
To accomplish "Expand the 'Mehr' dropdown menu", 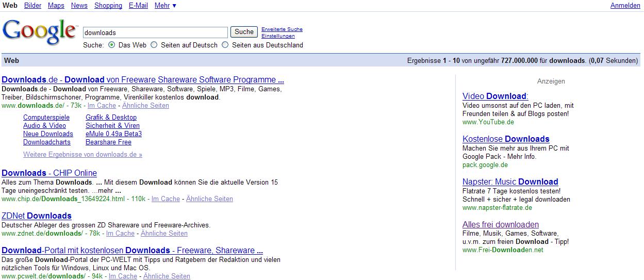I will click(165, 5).
